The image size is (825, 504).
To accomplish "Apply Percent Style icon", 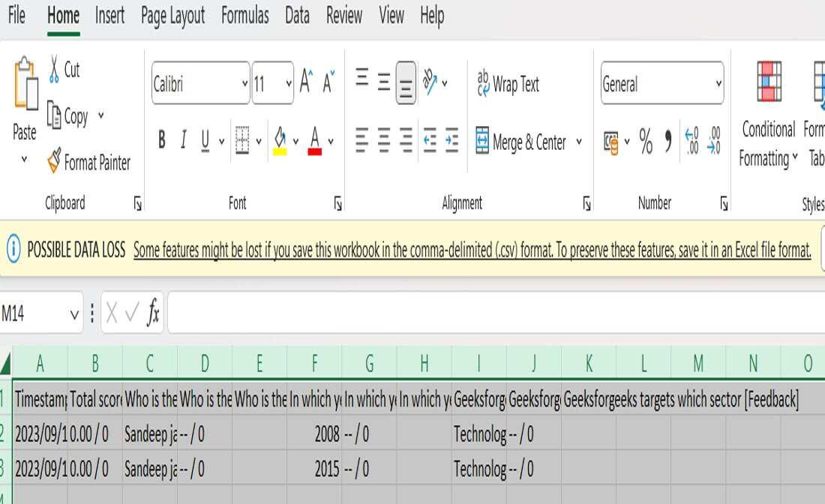I will [646, 141].
